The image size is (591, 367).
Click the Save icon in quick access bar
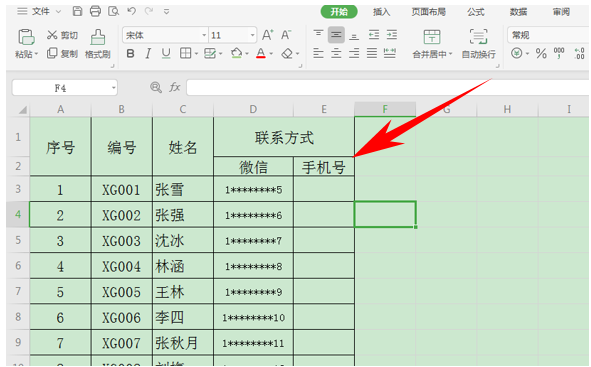pos(77,11)
